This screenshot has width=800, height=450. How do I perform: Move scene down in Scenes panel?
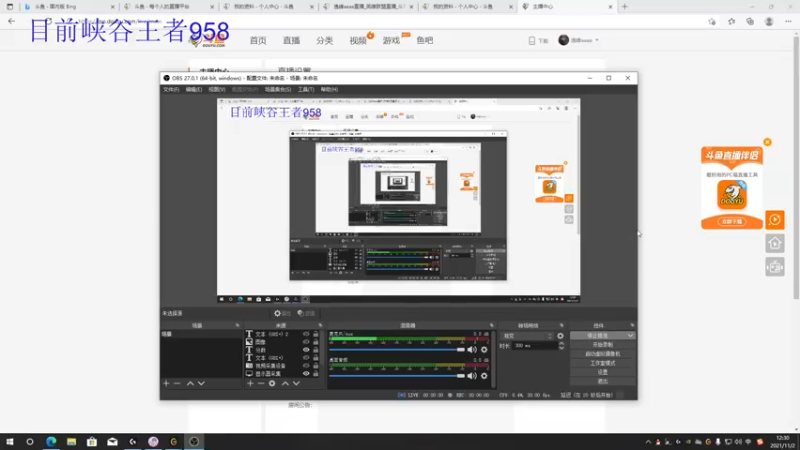pyautogui.click(x=201, y=383)
